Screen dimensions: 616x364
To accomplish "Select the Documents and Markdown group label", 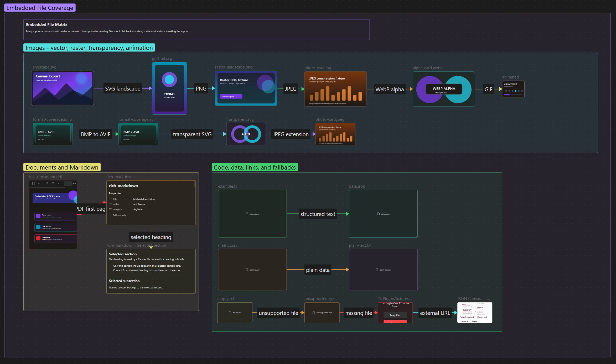I will [x=62, y=167].
